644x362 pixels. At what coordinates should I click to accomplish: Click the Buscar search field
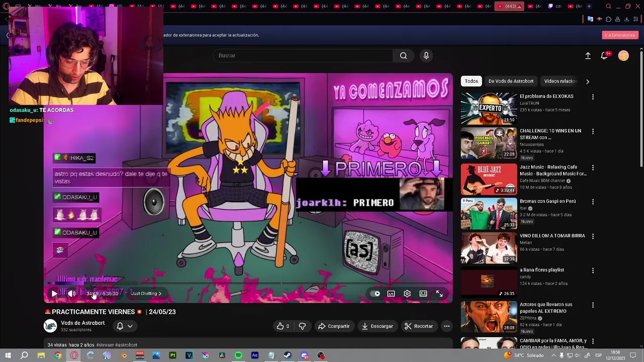coord(303,55)
